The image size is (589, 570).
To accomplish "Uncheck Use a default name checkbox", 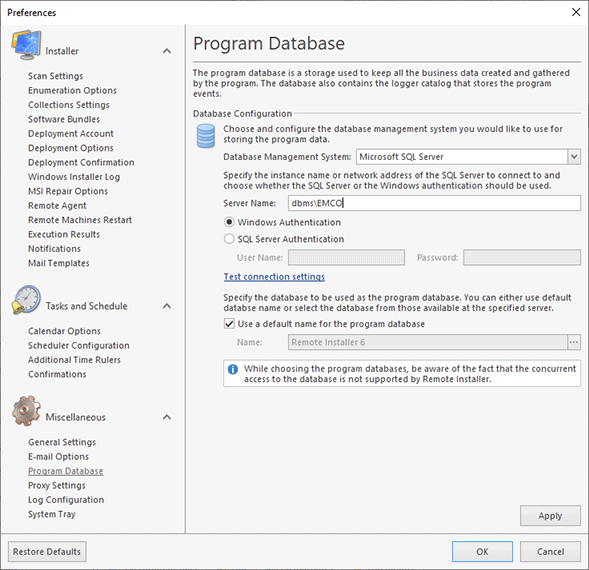I will pyautogui.click(x=229, y=324).
